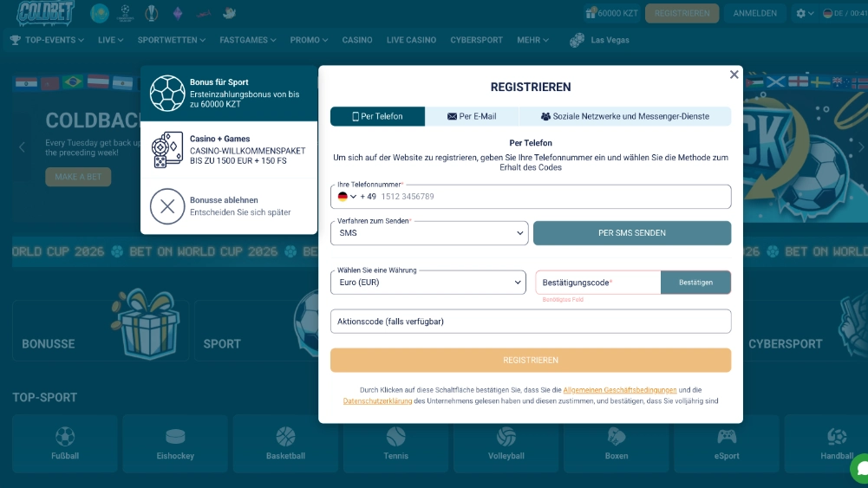Open the Verfahren zum Senden SMS dropdown
Image resolution: width=868 pixels, height=488 pixels.
click(x=429, y=233)
